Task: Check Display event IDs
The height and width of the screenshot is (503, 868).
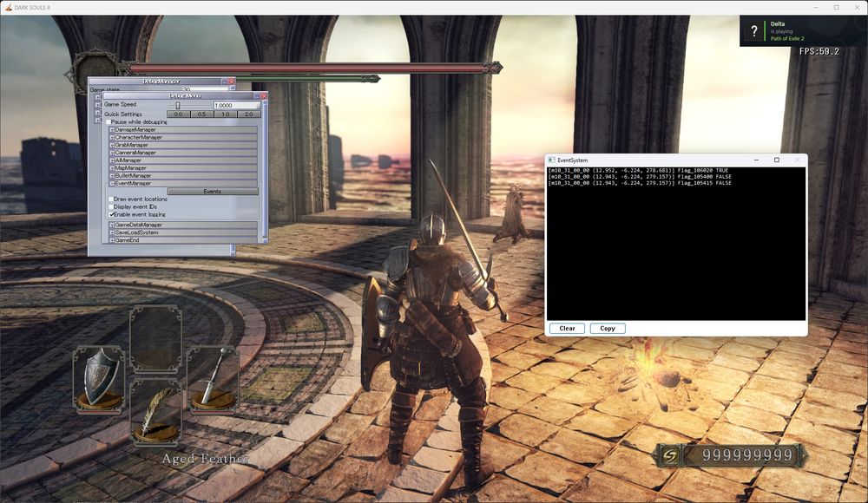Action: click(x=111, y=206)
